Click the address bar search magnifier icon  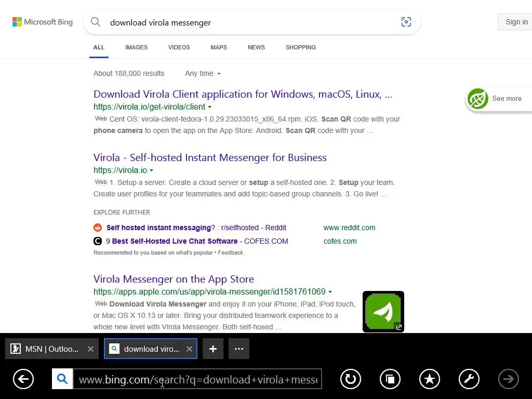point(62,379)
